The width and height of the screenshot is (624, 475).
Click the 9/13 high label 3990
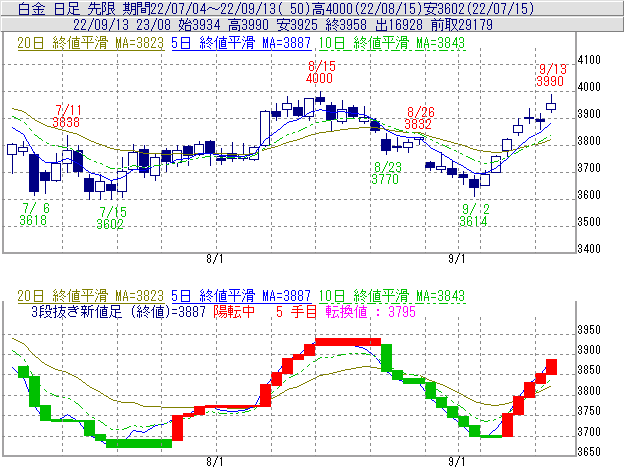[550, 81]
